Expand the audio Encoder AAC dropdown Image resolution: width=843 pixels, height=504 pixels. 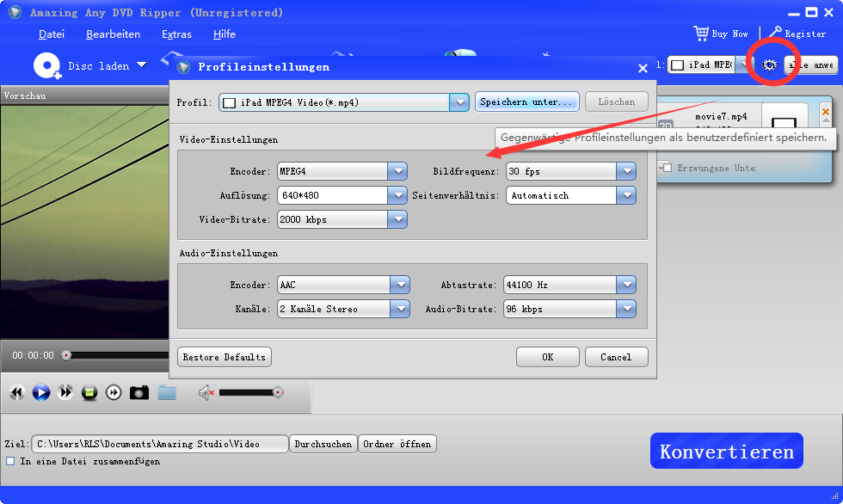click(x=400, y=285)
